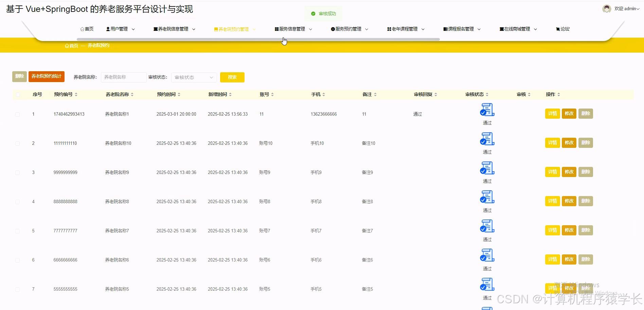Image resolution: width=644 pixels, height=310 pixels.
Task: Click the approved status icon for 养老院名称5
Action: coord(487,285)
